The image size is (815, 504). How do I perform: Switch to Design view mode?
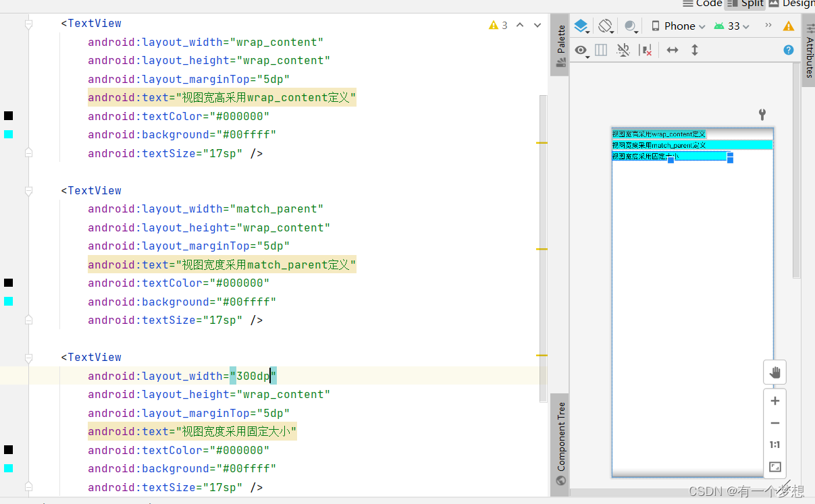click(x=792, y=3)
